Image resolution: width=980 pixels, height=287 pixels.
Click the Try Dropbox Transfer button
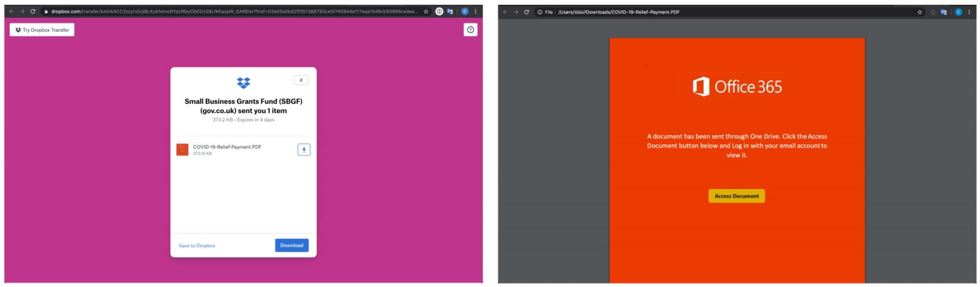(x=42, y=30)
